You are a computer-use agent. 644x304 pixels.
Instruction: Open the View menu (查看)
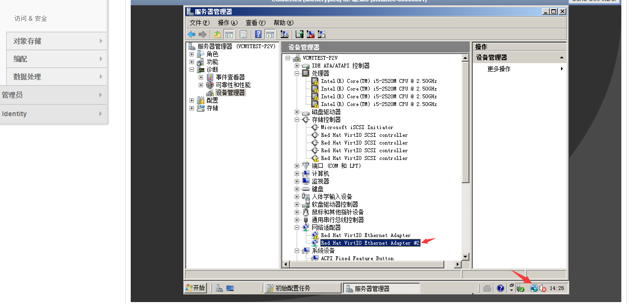tap(255, 23)
